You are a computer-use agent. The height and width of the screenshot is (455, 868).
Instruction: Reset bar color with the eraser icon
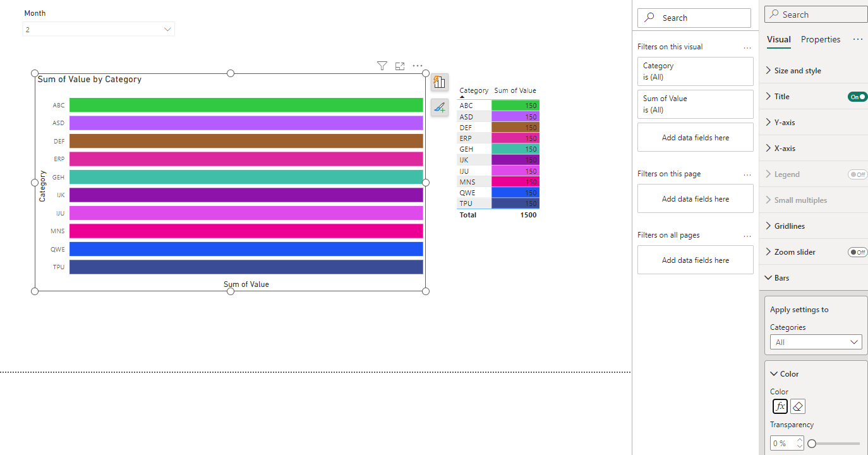(798, 406)
